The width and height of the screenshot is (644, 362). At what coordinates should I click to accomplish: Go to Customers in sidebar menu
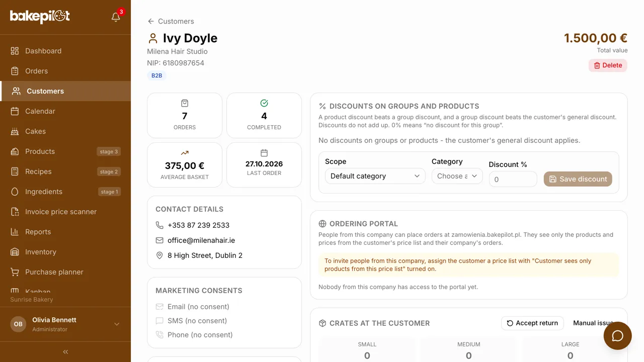(x=65, y=91)
